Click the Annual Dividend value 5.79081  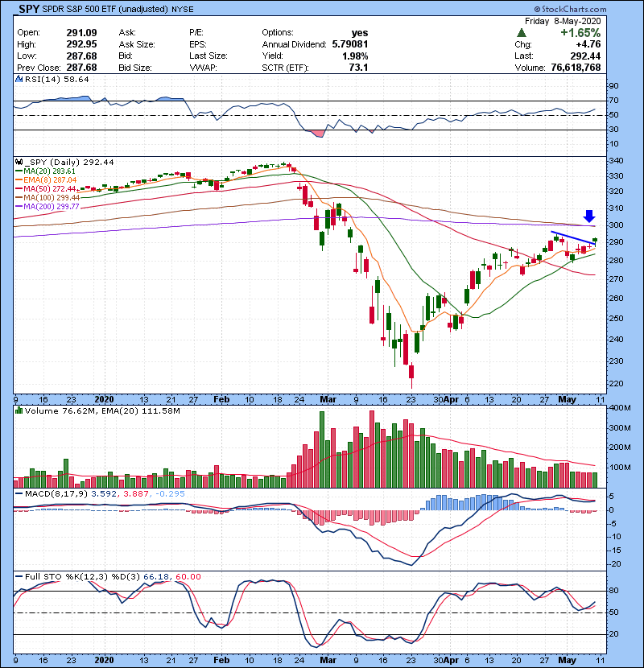pos(350,44)
